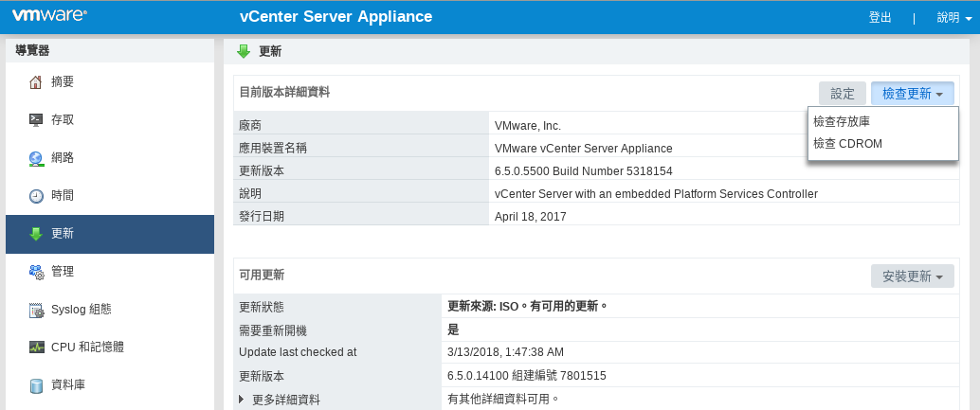This screenshot has height=410, width=980.
Task: Click the 是 reboot required value
Action: tap(454, 330)
